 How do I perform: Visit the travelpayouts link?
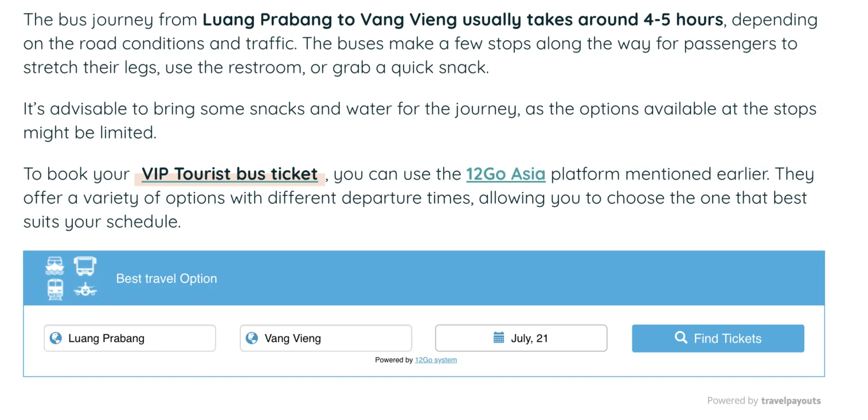pyautogui.click(x=791, y=401)
